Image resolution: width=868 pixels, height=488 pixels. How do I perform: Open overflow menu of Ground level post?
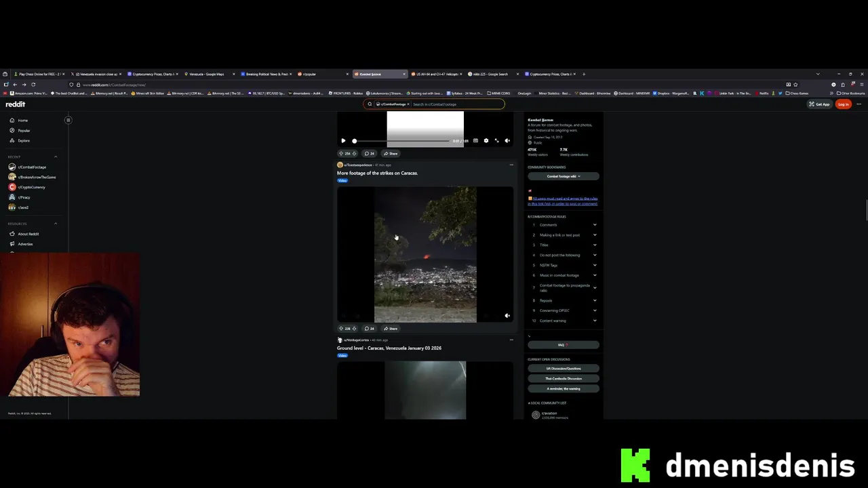coord(511,340)
